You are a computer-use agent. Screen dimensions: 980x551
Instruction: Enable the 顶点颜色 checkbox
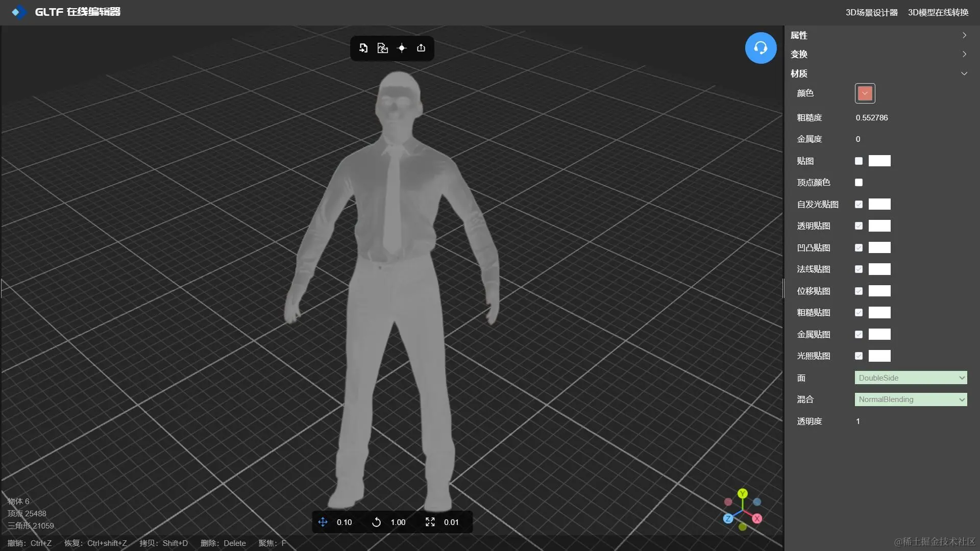[x=859, y=183]
